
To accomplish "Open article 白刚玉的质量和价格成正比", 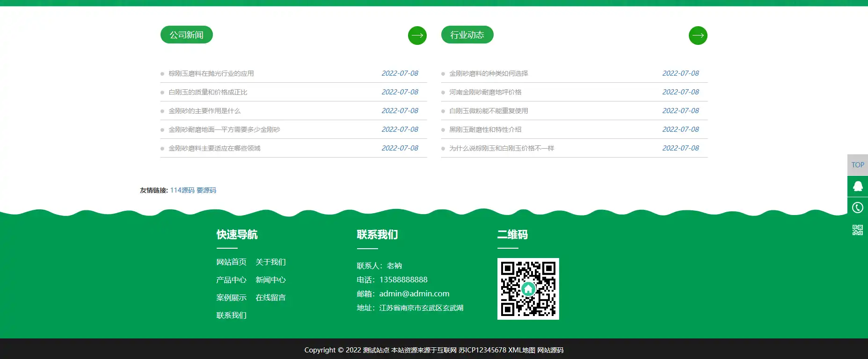I will (208, 92).
